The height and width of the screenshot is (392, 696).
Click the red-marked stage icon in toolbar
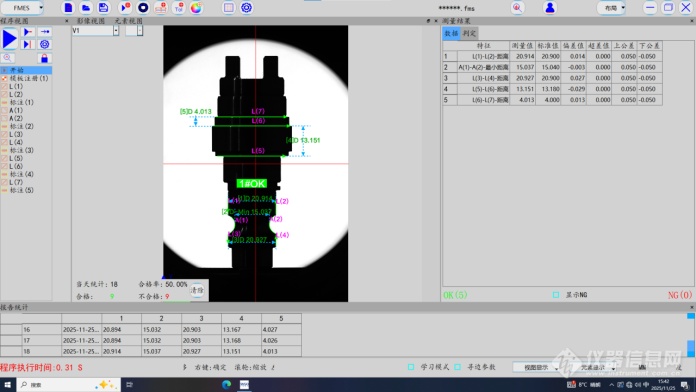[161, 8]
